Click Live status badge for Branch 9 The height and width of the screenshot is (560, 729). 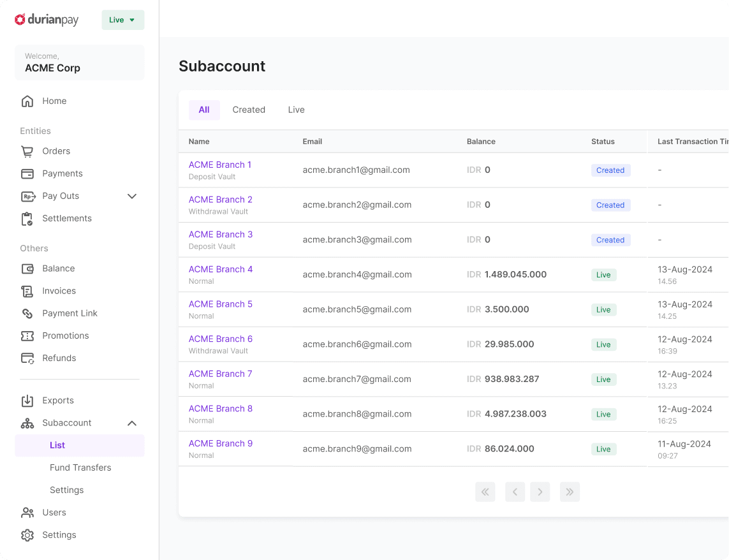pyautogui.click(x=603, y=449)
